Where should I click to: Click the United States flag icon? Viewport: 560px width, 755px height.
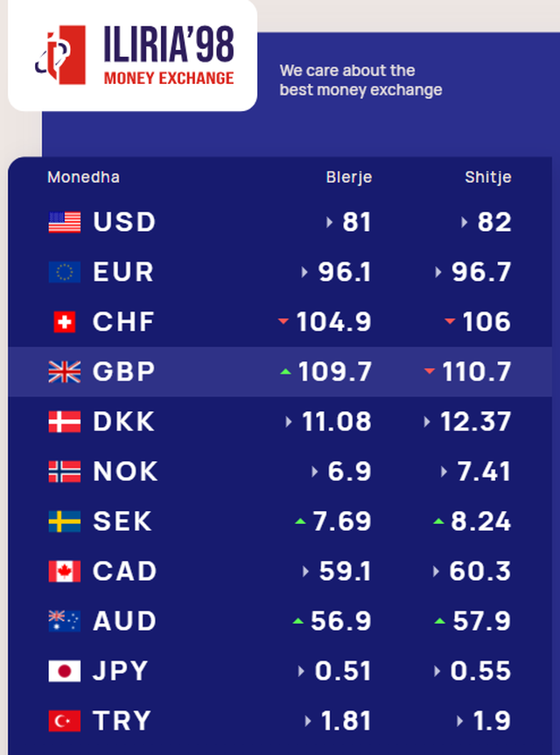[x=64, y=222]
